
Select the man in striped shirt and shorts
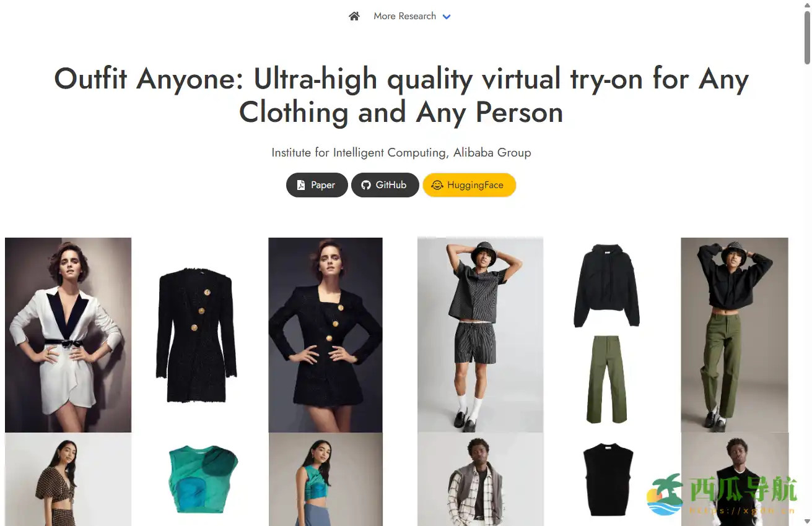480,335
